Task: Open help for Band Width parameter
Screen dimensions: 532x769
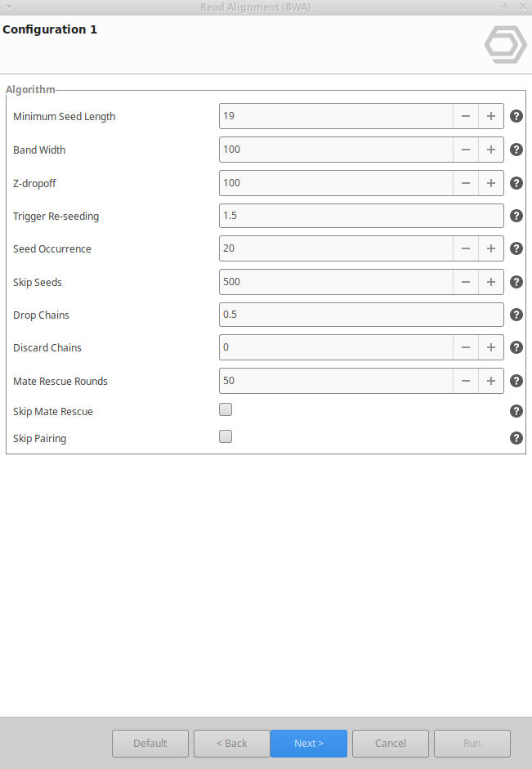Action: pyautogui.click(x=516, y=150)
